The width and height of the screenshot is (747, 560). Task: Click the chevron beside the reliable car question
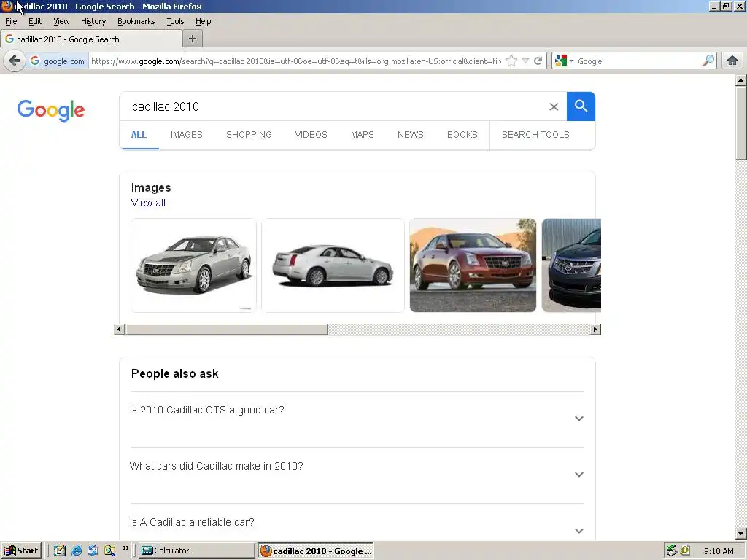coord(578,531)
